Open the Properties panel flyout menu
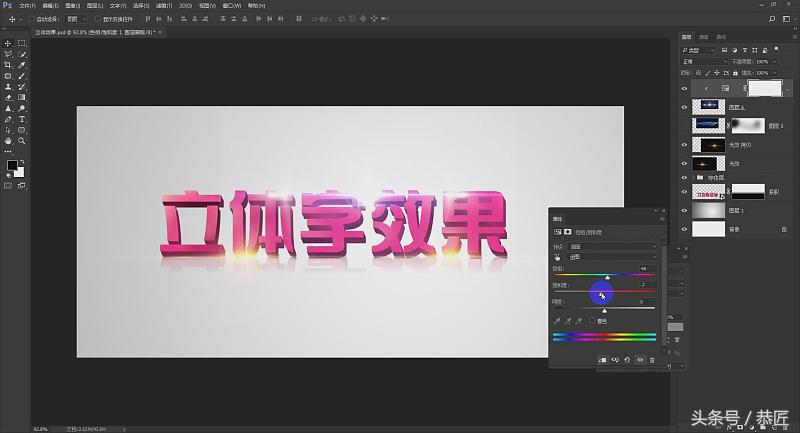Viewport: 800px width, 433px height. tap(662, 219)
